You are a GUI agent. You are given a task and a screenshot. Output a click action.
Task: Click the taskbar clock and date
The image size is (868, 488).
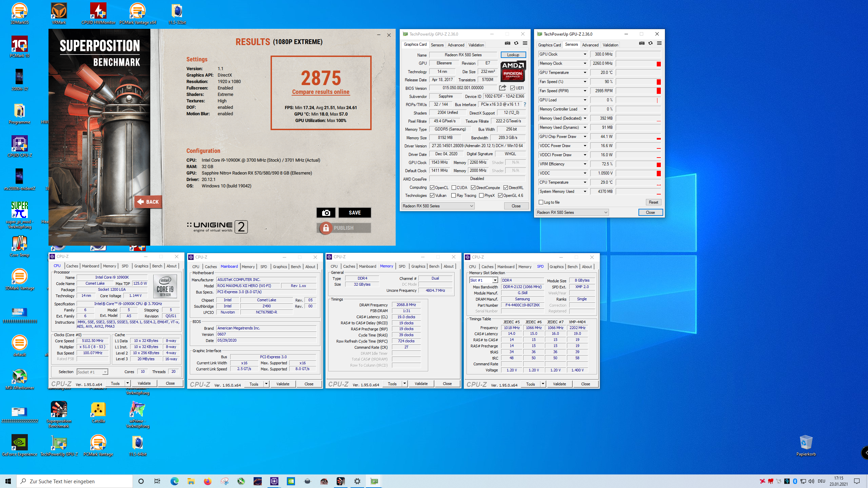(x=839, y=481)
